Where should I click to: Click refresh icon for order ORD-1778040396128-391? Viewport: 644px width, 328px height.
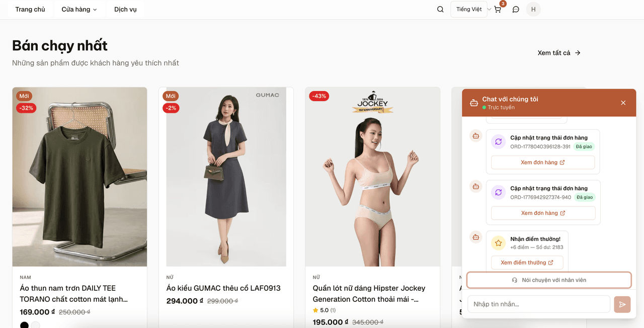point(498,142)
